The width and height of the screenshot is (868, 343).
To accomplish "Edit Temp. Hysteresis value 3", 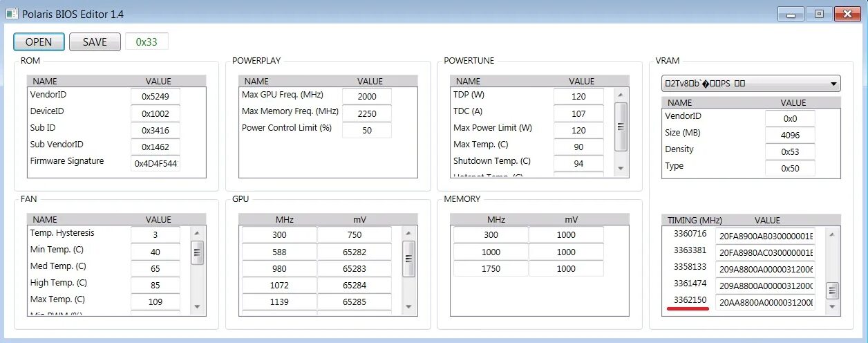I will click(x=155, y=235).
